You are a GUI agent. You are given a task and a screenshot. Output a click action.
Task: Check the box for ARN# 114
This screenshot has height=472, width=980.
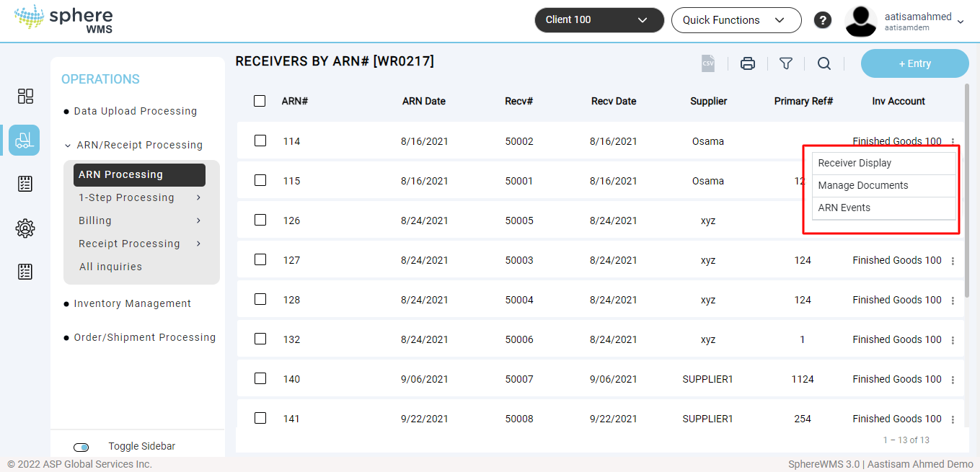[x=260, y=141]
